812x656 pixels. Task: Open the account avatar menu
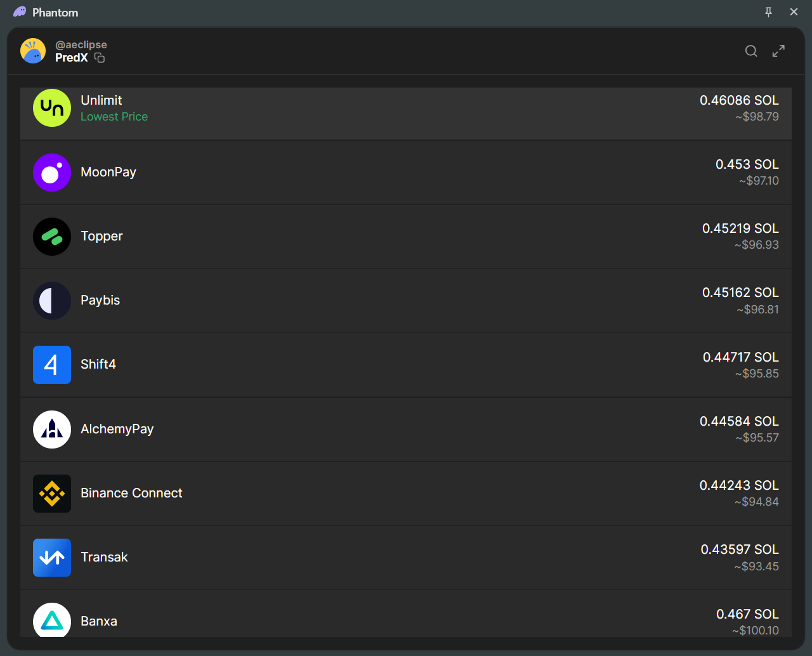click(33, 51)
